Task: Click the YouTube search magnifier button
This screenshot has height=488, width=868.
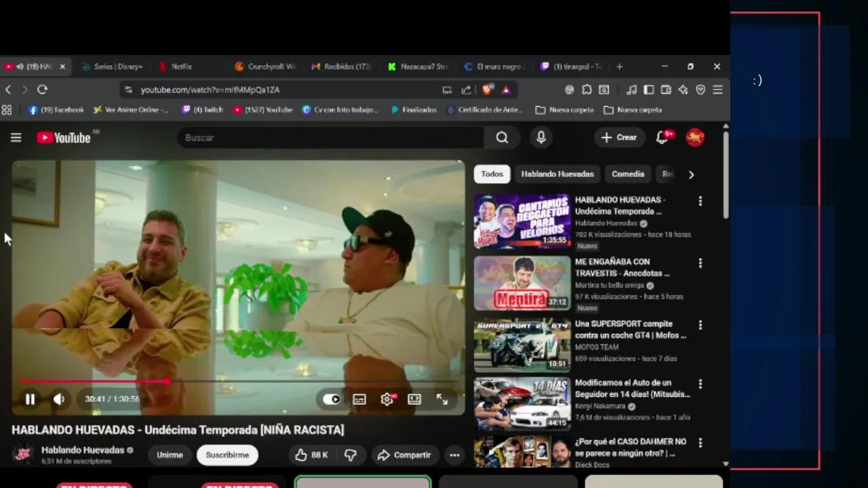Action: tap(502, 138)
